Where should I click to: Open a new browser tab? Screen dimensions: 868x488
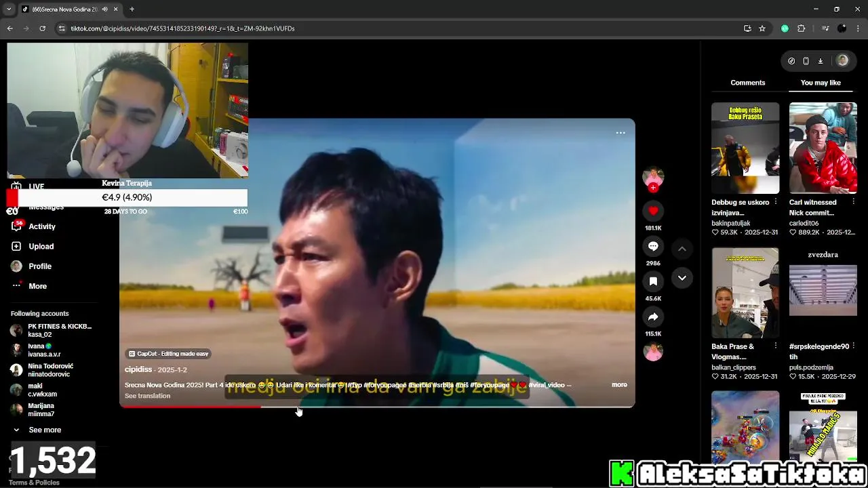coord(132,9)
